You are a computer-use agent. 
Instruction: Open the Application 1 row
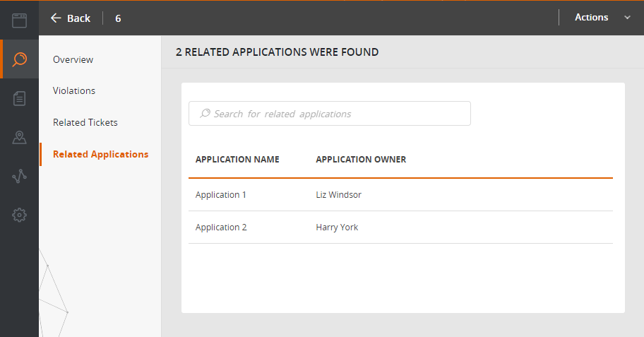(400, 195)
